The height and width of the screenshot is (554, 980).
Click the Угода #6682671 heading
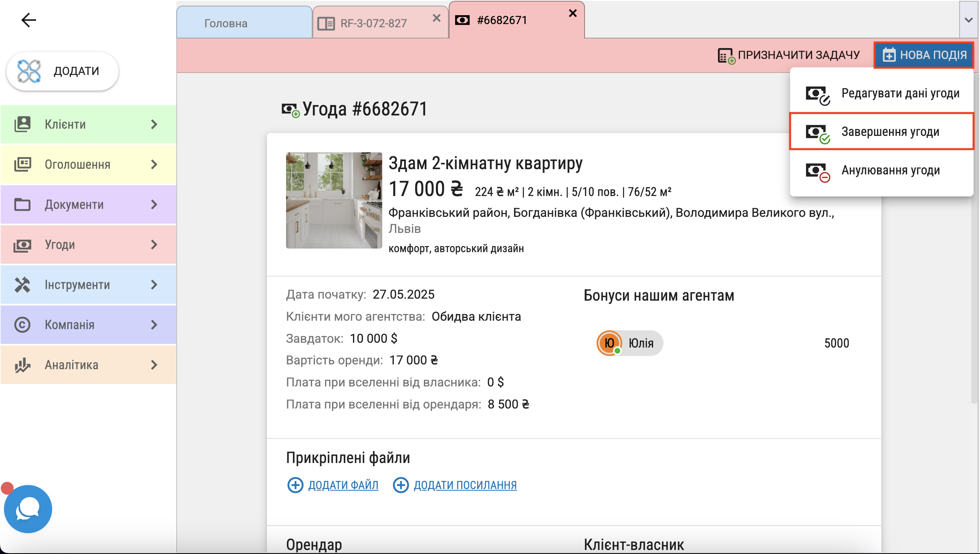click(365, 109)
